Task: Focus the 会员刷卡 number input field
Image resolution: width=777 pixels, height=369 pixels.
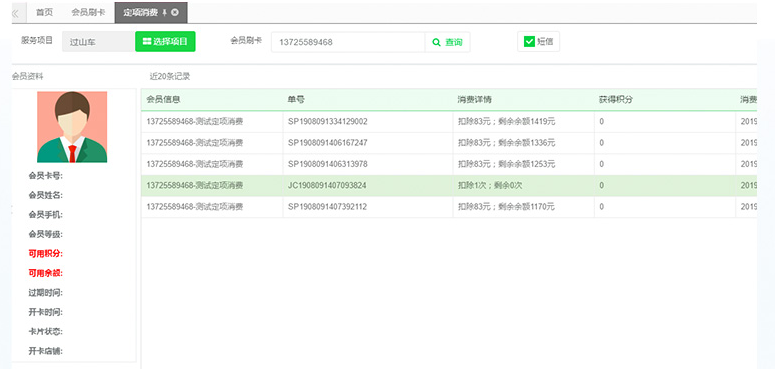Action: [348, 42]
